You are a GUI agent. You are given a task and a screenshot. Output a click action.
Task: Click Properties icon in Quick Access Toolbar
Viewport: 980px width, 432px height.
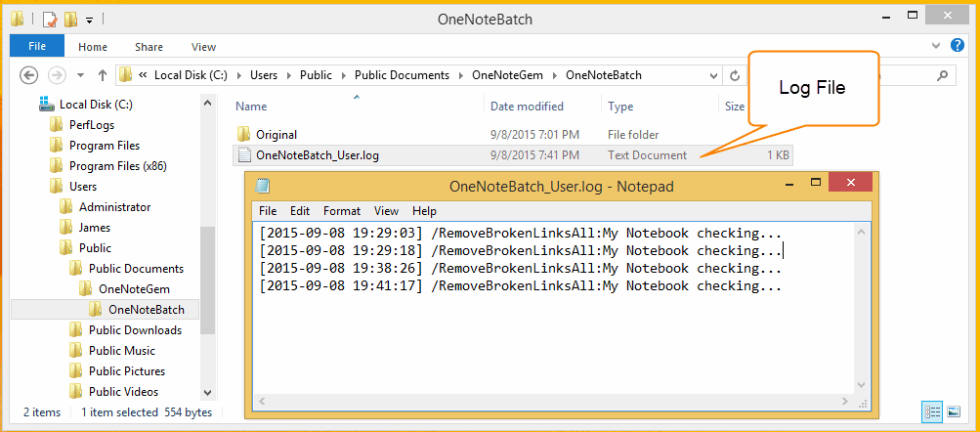[x=50, y=20]
